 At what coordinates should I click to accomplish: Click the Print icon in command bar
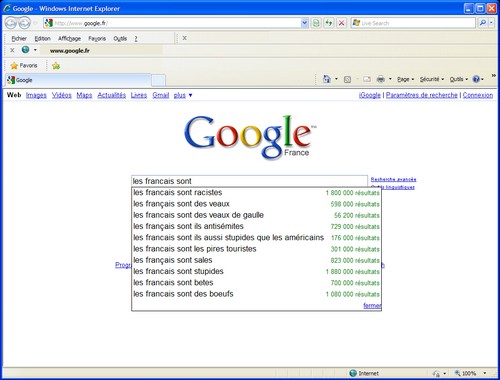click(x=381, y=79)
